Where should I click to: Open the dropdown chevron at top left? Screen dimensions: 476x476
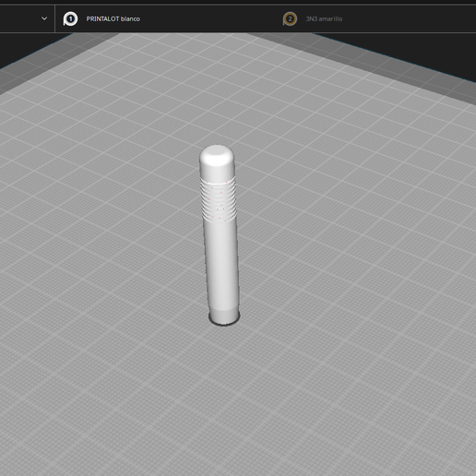coord(44,18)
